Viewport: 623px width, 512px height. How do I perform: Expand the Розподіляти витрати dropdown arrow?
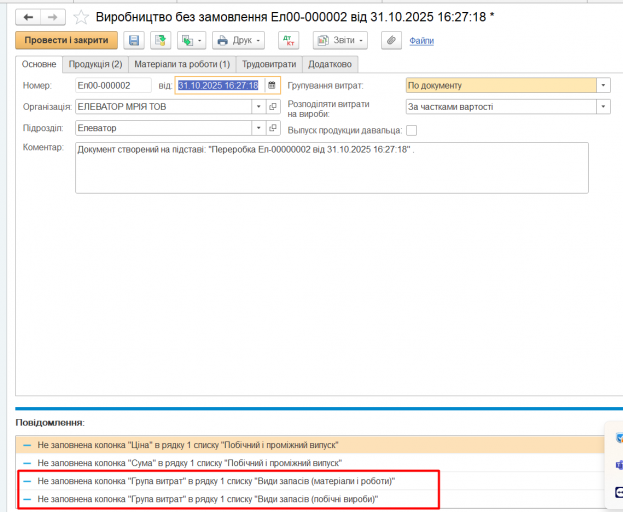[x=604, y=107]
